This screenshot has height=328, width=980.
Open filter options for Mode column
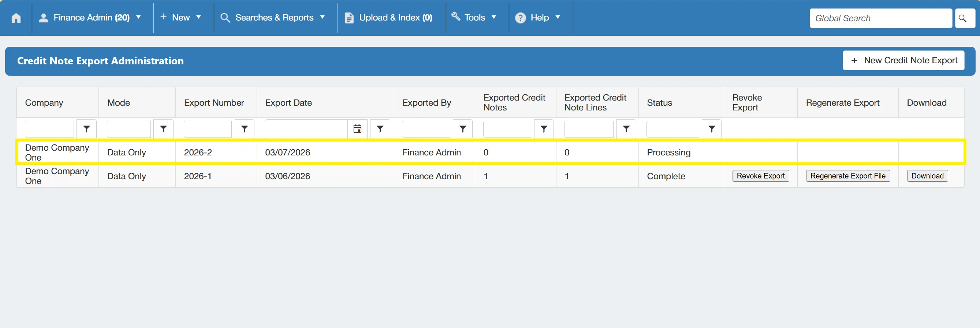coord(163,129)
